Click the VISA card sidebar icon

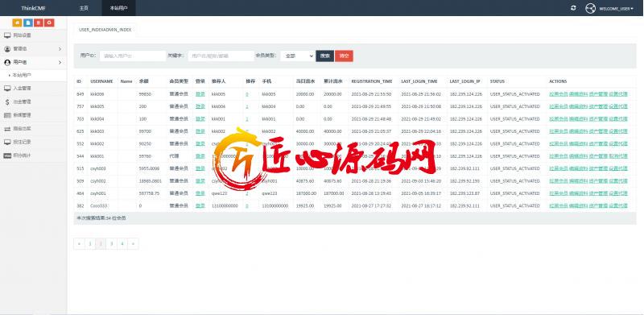(x=7, y=155)
